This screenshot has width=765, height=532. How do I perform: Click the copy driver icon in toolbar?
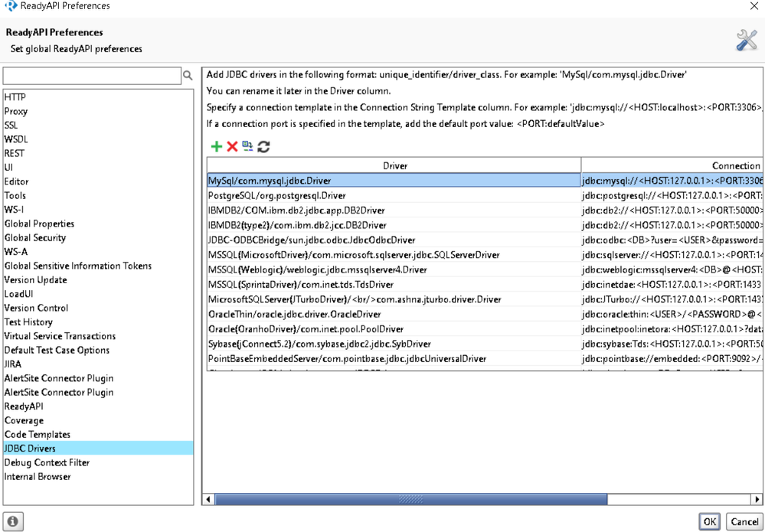click(x=247, y=146)
